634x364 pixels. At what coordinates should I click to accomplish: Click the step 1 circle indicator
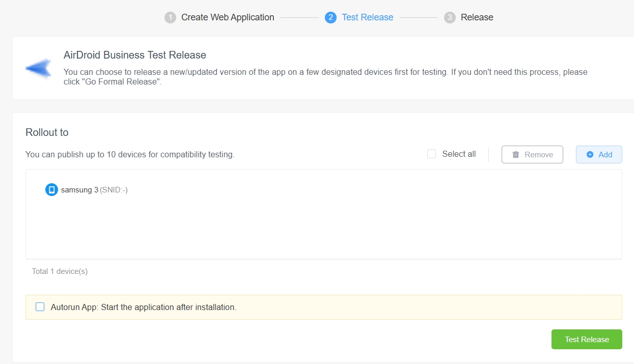[170, 18]
